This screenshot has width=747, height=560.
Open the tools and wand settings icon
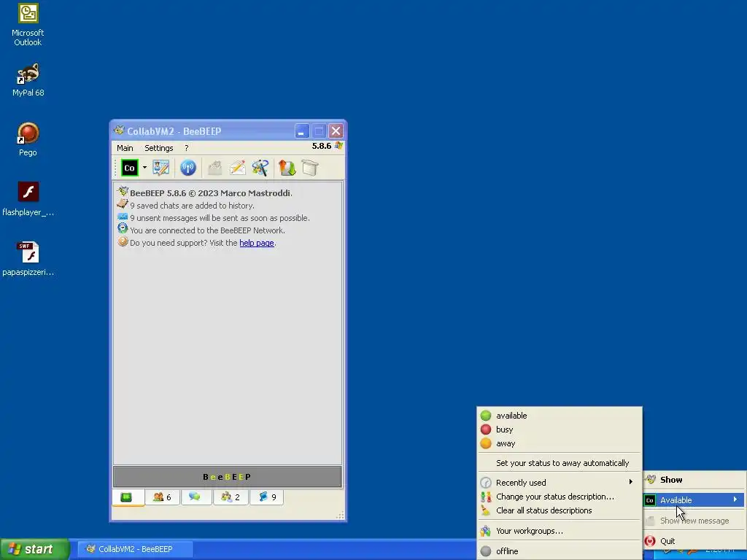(x=260, y=168)
